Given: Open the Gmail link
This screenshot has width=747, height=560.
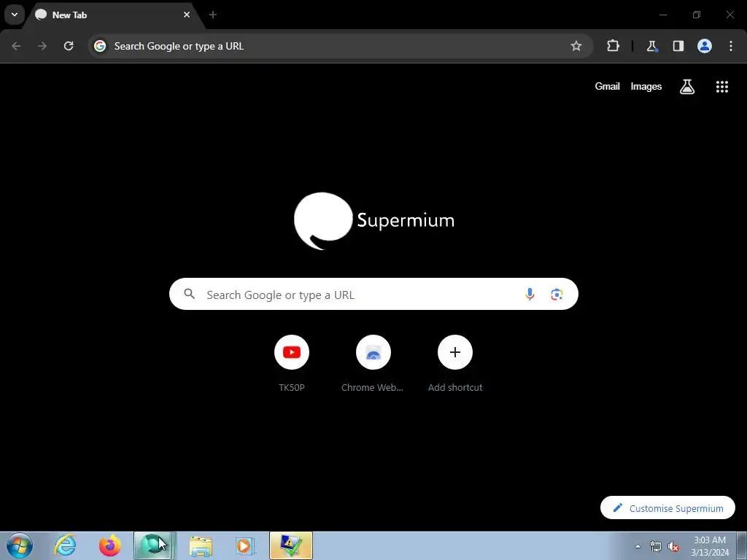Looking at the screenshot, I should coord(607,86).
